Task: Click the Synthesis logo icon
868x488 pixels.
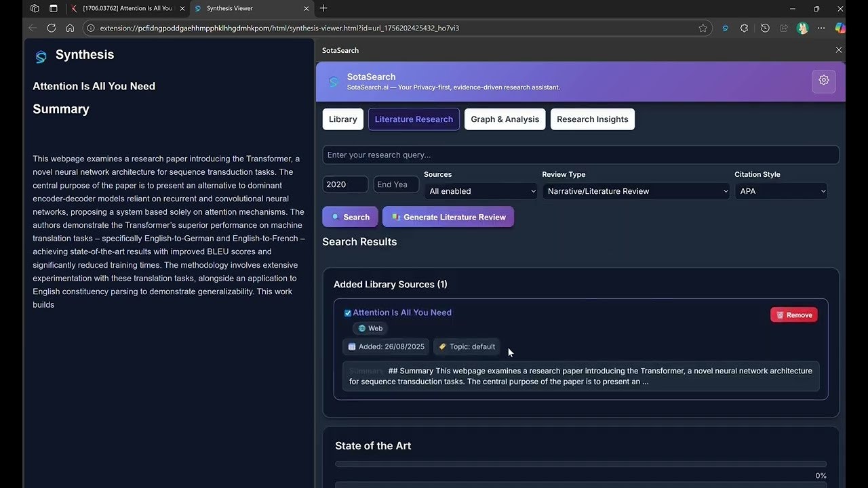Action: click(x=41, y=57)
